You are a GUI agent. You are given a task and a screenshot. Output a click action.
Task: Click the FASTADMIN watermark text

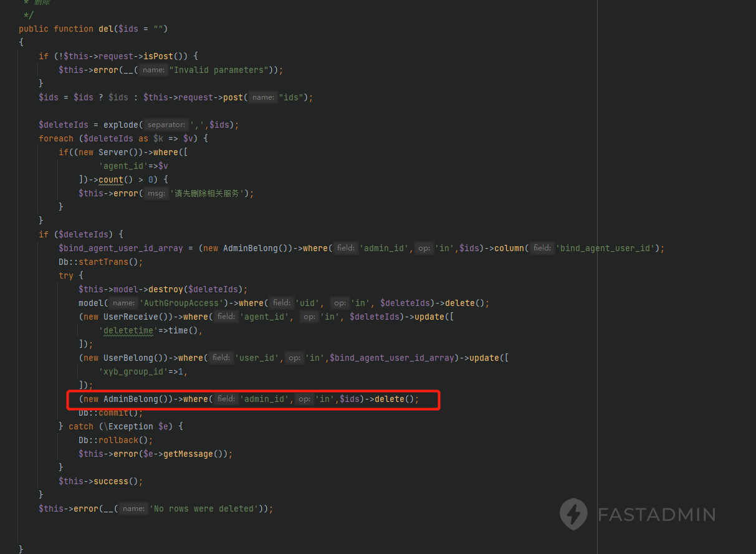point(656,515)
